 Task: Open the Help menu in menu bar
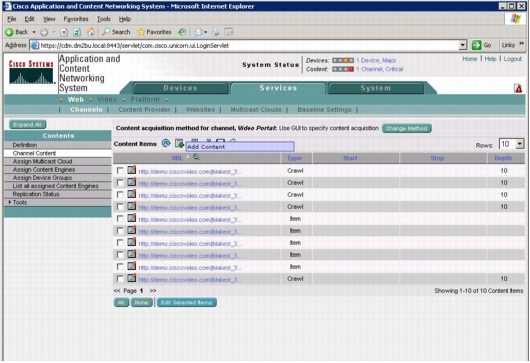point(125,19)
